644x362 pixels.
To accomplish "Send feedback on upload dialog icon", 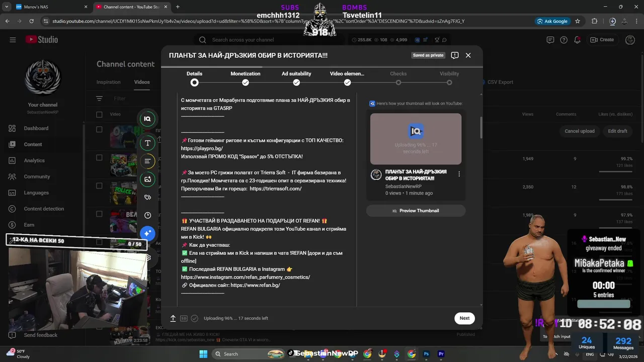I will click(x=455, y=55).
